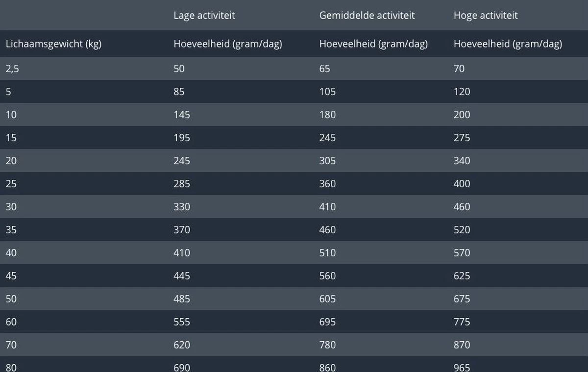Click the value 50 for 2,5 kg

(179, 69)
